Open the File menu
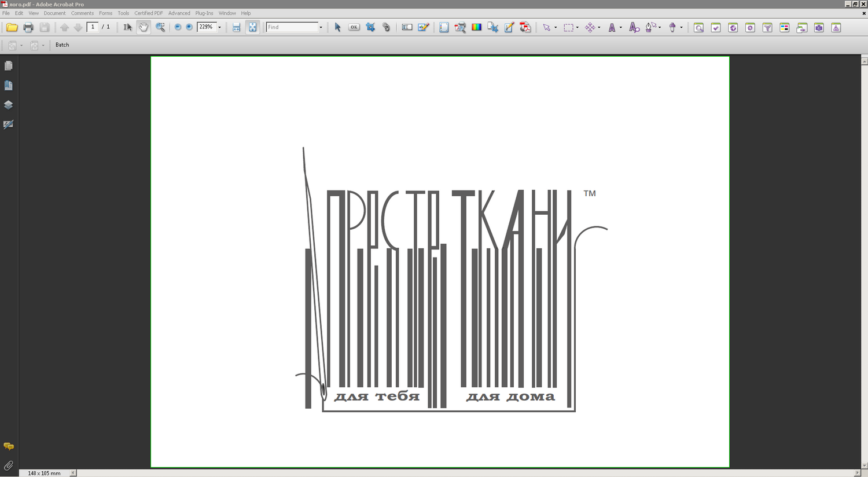Viewport: 868px width, 477px height. [6, 13]
